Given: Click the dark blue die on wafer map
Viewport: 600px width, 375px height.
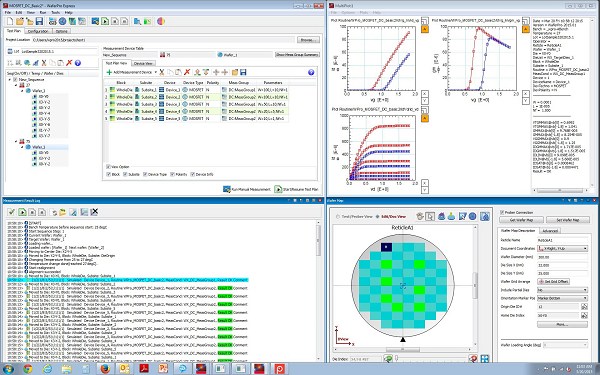Looking at the screenshot, I should tap(386, 247).
